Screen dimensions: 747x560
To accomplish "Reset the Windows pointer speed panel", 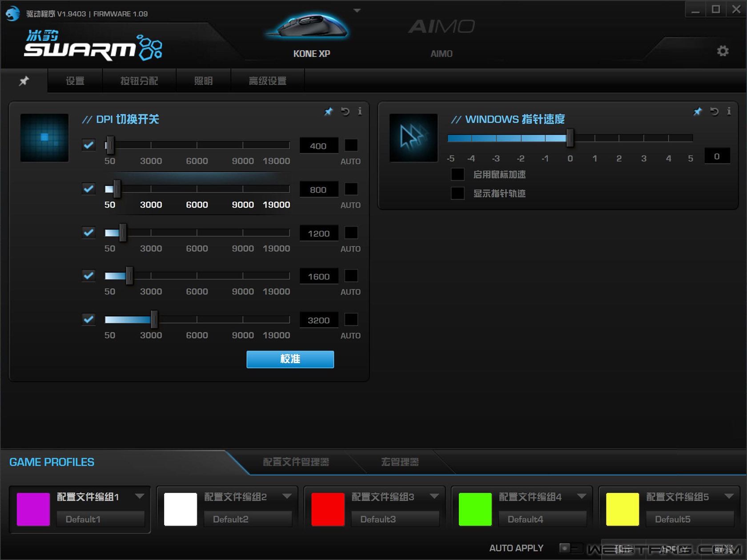I will tap(714, 112).
